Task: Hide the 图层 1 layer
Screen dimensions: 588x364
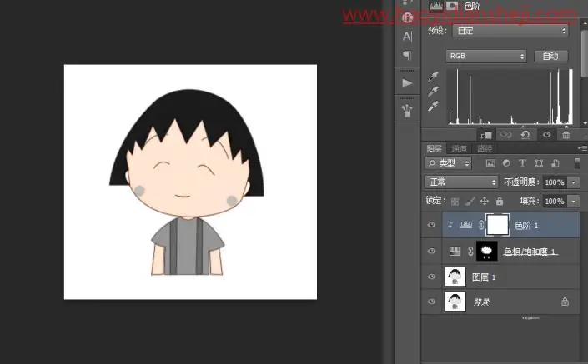Action: click(432, 277)
